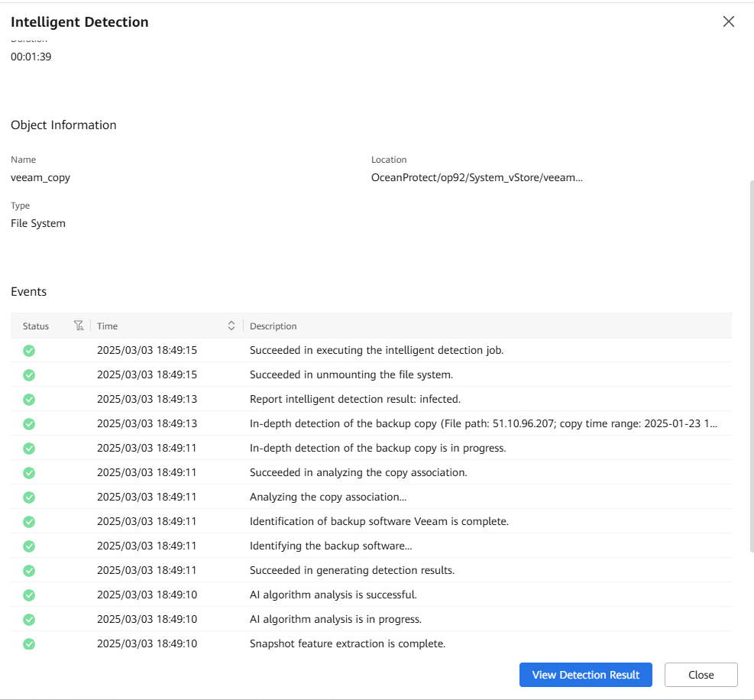Sort events by the Time column arrows

(231, 326)
